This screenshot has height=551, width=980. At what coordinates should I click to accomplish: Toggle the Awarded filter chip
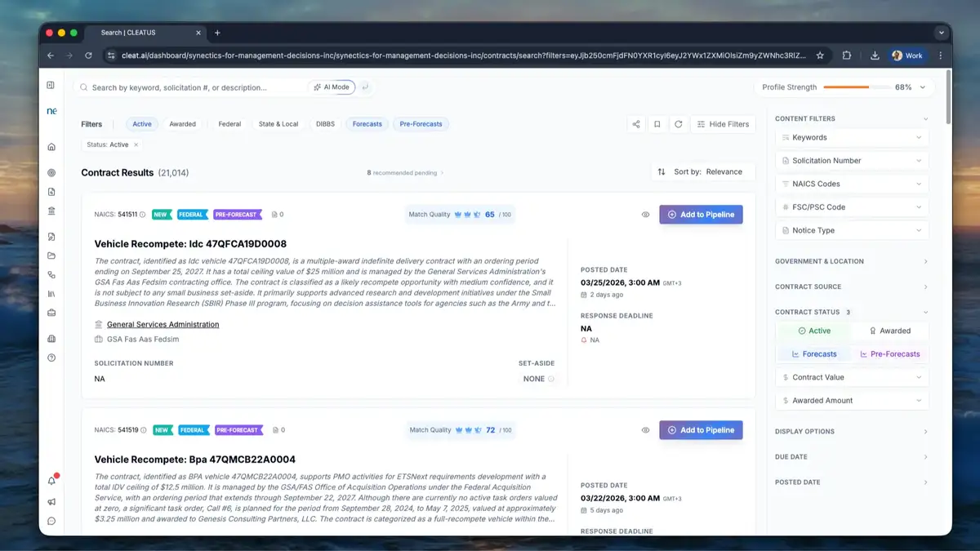(182, 124)
